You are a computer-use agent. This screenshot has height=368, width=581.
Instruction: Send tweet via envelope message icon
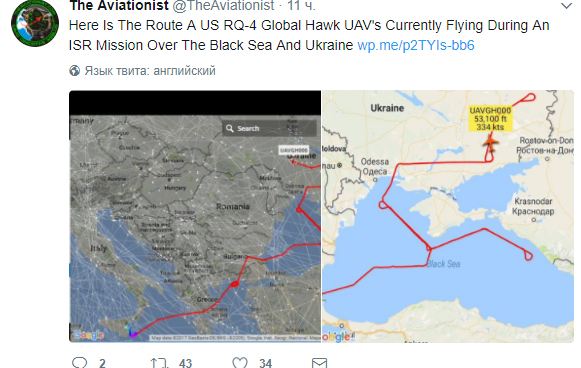[x=319, y=363]
